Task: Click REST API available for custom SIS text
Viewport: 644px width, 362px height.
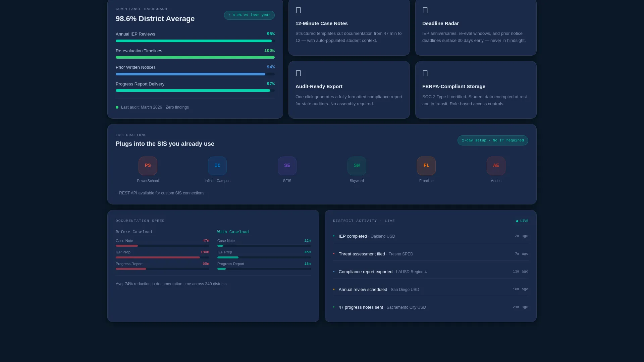Action: point(160,193)
